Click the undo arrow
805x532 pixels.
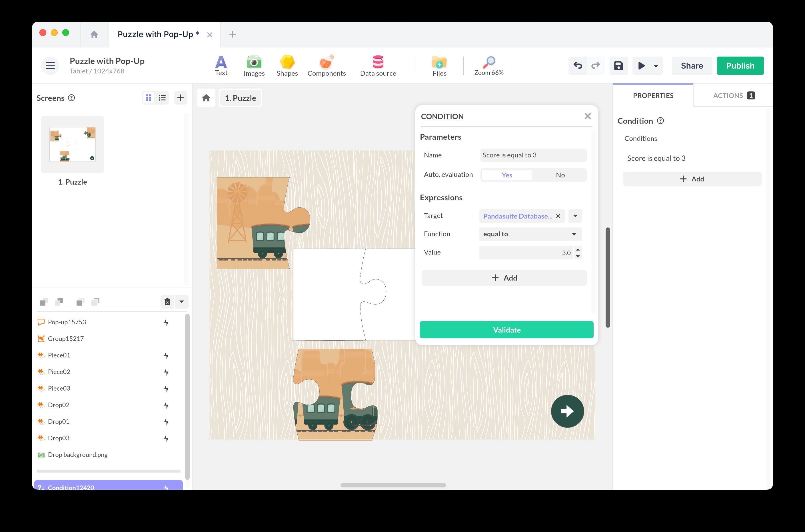tap(578, 65)
